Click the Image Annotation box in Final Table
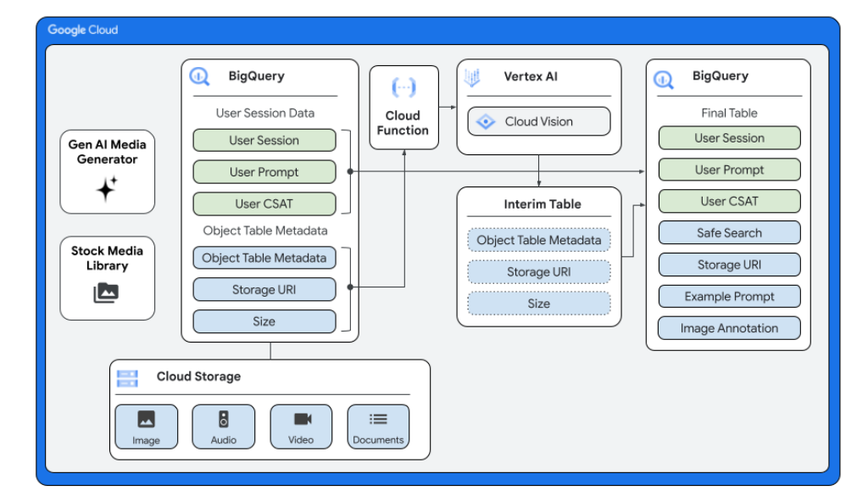The image size is (868, 496). pos(729,328)
